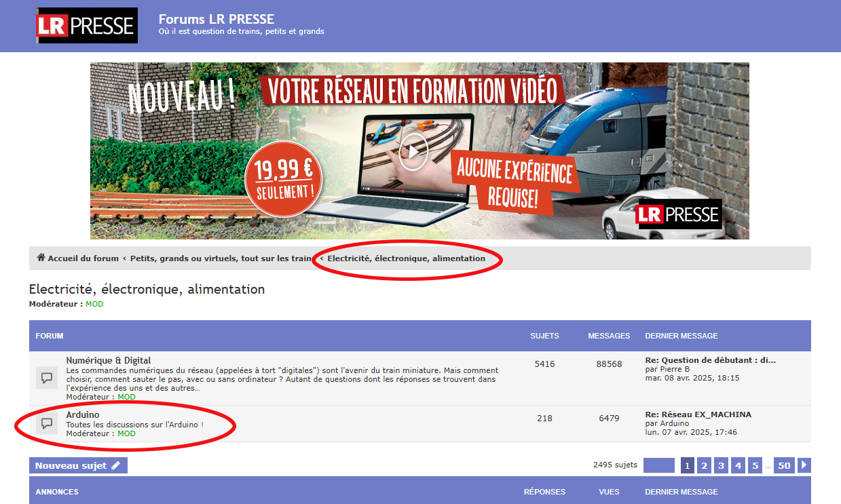
Task: Click the LR PRESSE logo in the header
Action: click(x=86, y=26)
